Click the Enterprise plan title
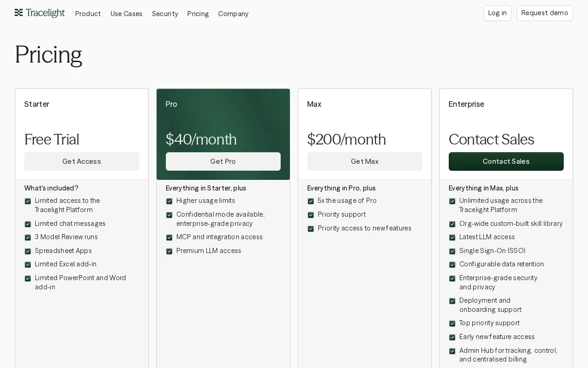 coord(466,104)
